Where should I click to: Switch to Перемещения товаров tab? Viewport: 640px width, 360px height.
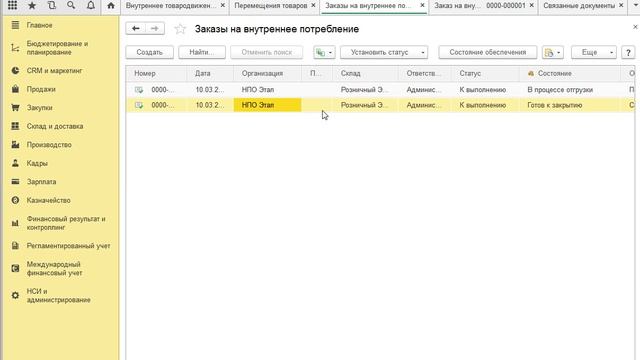tap(271, 6)
